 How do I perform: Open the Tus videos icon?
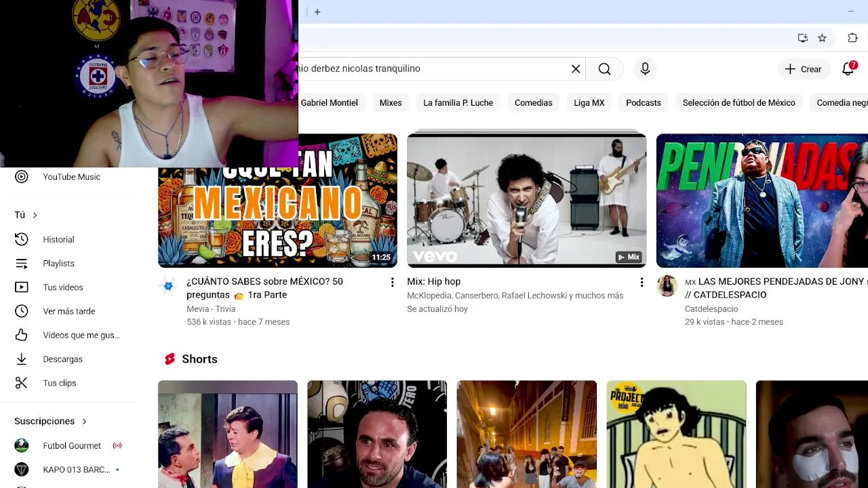[22, 287]
